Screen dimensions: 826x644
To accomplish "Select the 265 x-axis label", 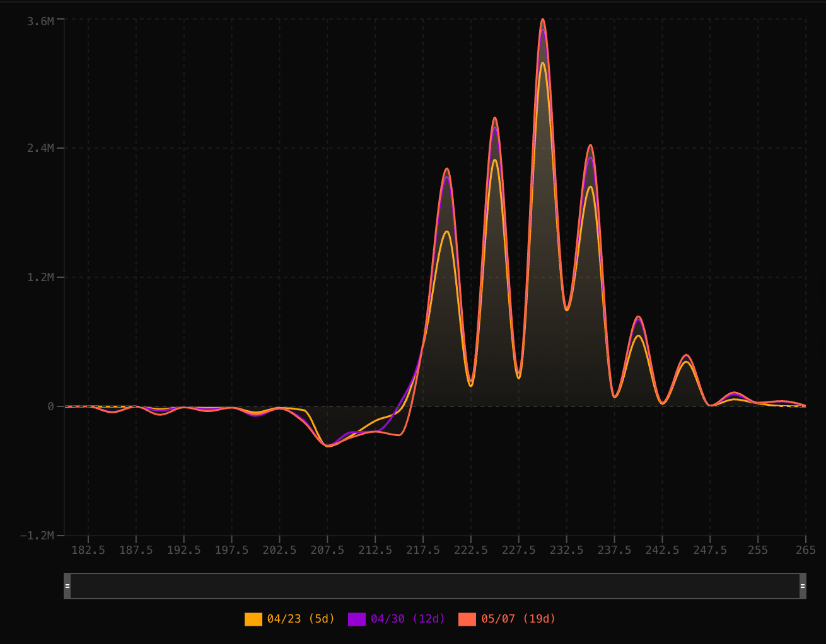I will [x=805, y=550].
